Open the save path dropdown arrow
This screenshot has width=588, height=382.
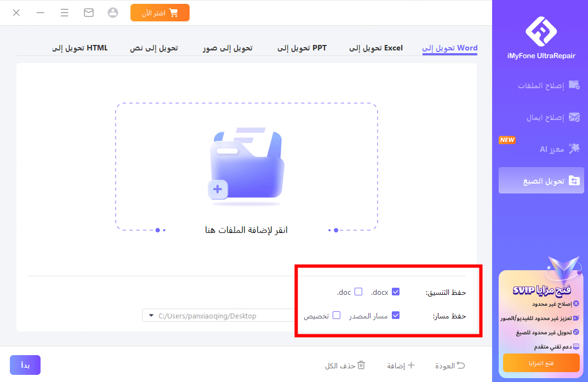(x=151, y=316)
